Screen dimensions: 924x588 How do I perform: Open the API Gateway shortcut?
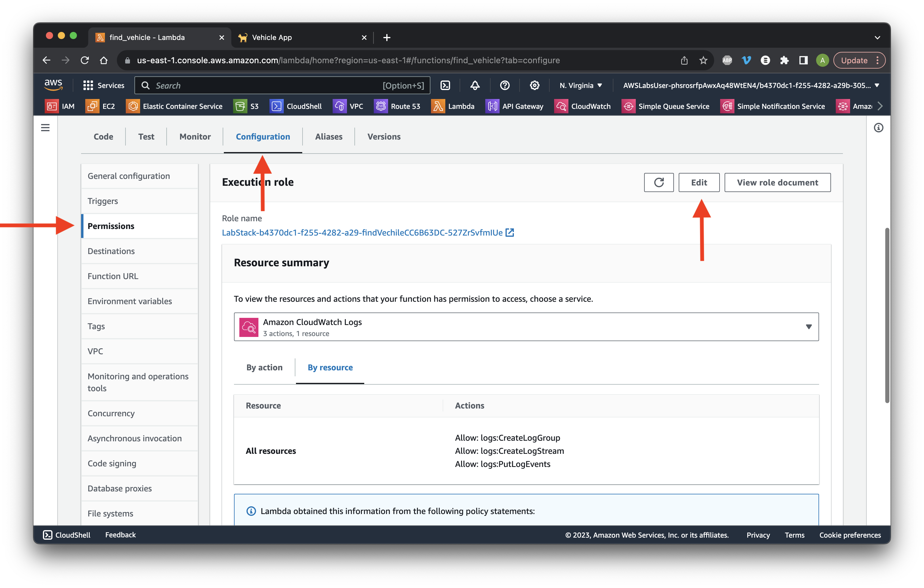[x=514, y=106]
